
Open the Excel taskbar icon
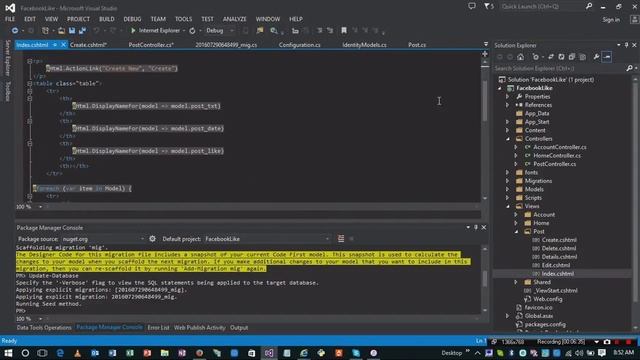click(130, 353)
